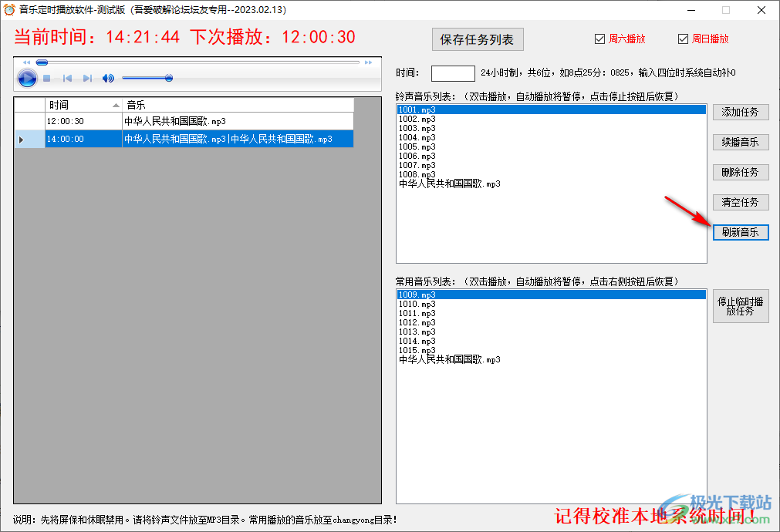Click the 保存任务列表 button
Viewport: 780px width, 532px height.
coord(478,39)
